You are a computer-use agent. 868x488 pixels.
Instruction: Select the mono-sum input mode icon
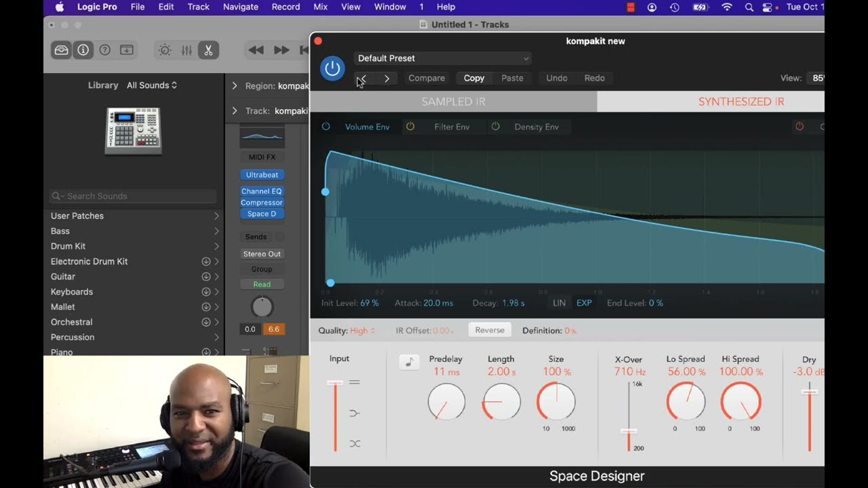coord(355,413)
